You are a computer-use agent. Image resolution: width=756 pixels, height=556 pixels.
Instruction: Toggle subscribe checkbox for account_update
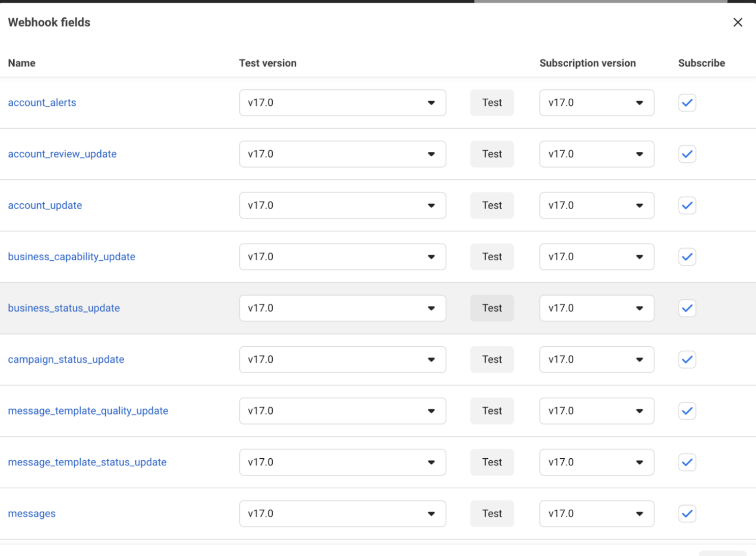click(x=687, y=206)
